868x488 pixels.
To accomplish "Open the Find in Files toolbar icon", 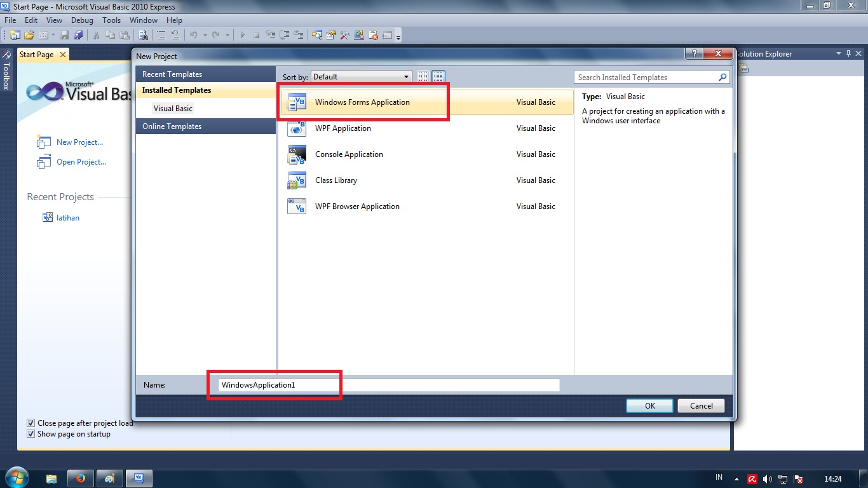I will tap(143, 35).
